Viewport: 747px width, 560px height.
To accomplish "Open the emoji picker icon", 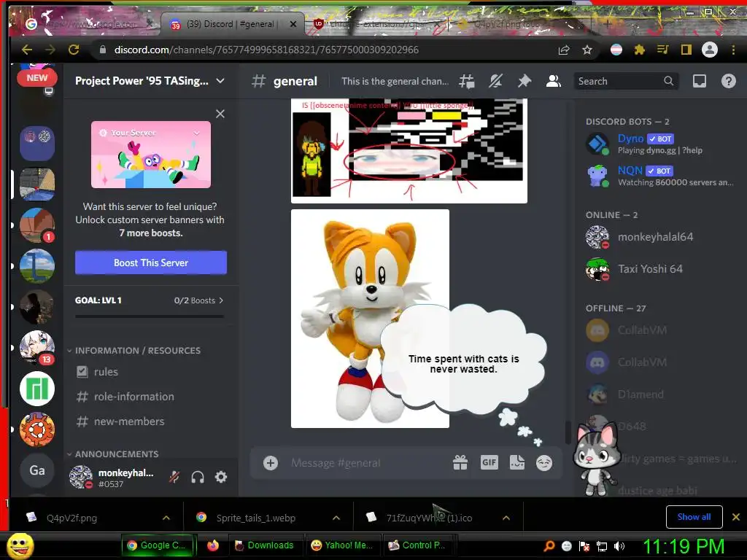I will click(544, 462).
